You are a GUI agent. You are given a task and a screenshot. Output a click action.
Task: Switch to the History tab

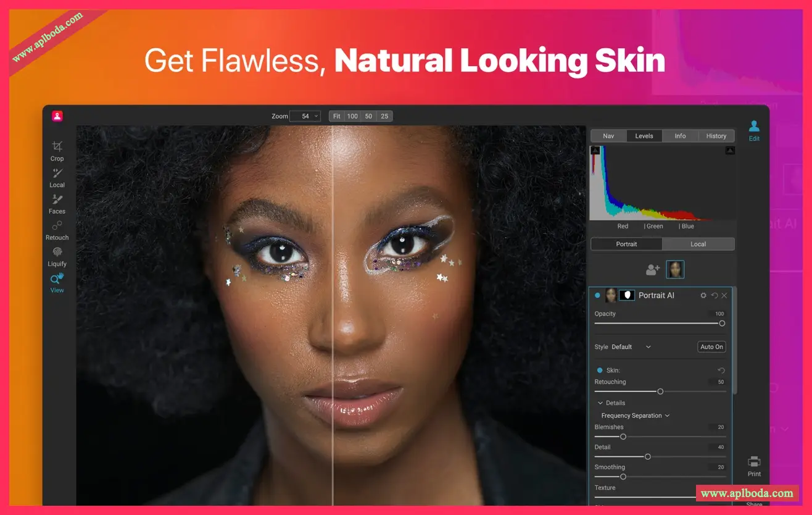[x=716, y=136]
